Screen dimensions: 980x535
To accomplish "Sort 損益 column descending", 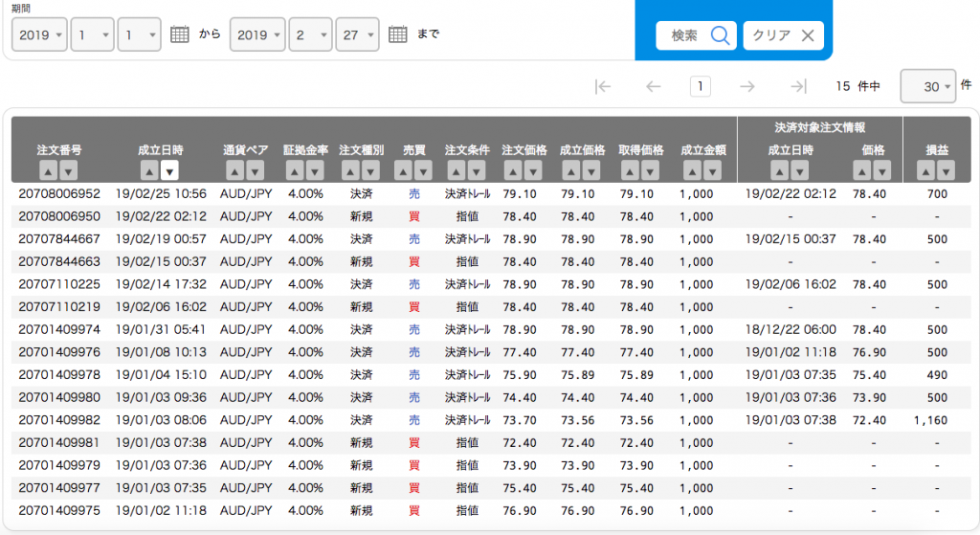I will [x=947, y=170].
